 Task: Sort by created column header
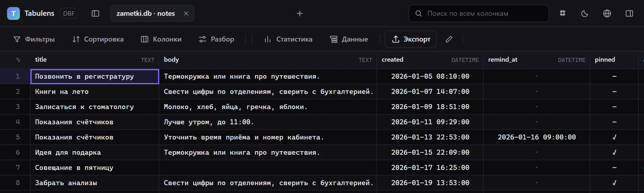click(x=430, y=60)
